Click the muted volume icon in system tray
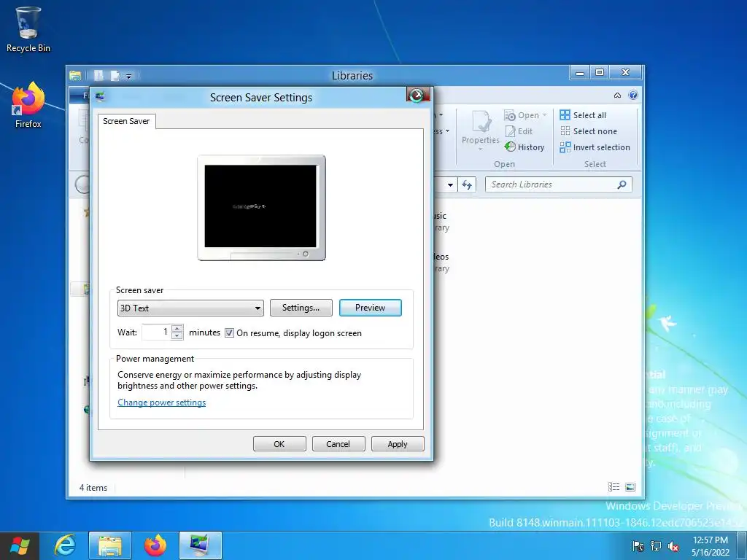Viewport: 747px width, 560px height. coord(673,546)
